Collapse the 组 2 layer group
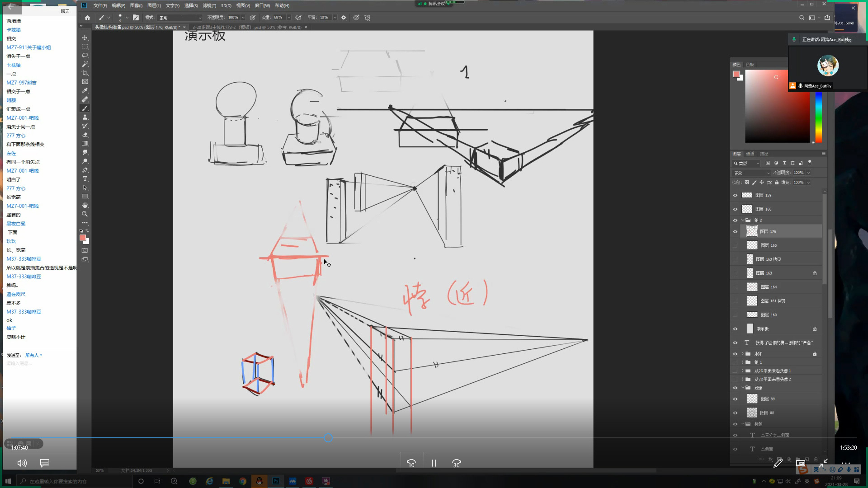The image size is (868, 488). pos(742,220)
